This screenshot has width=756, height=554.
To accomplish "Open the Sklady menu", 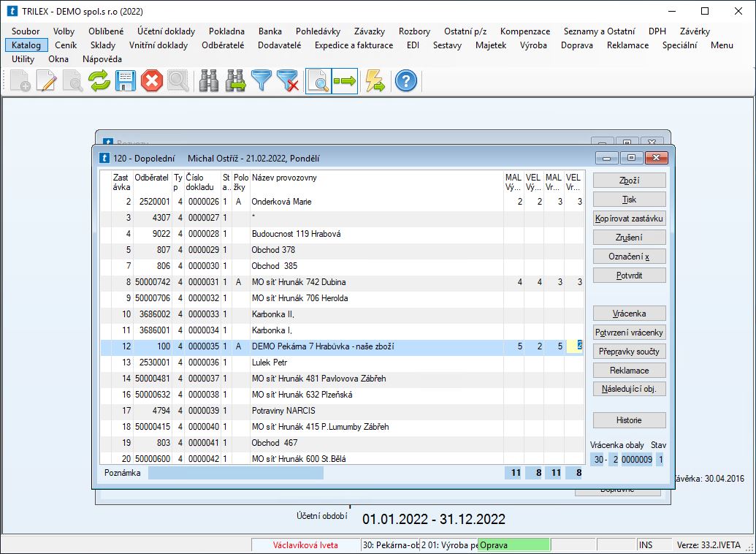I will (103, 45).
